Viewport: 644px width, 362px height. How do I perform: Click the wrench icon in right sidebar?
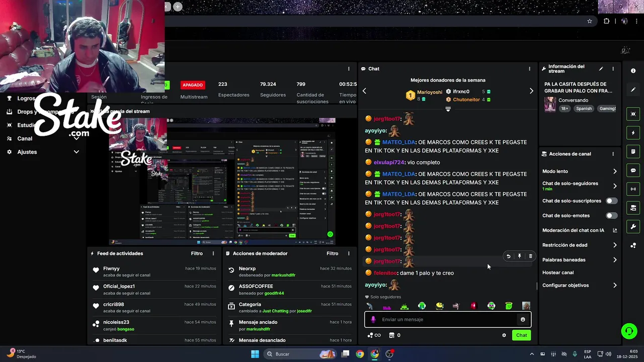(x=633, y=227)
